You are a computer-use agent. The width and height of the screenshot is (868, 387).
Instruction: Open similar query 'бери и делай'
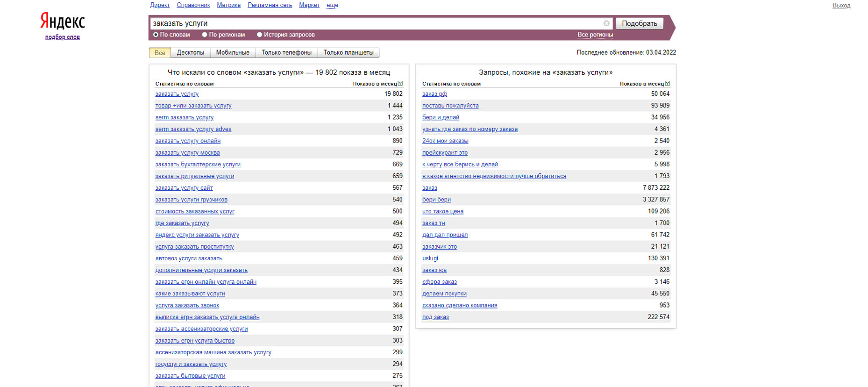tap(441, 117)
